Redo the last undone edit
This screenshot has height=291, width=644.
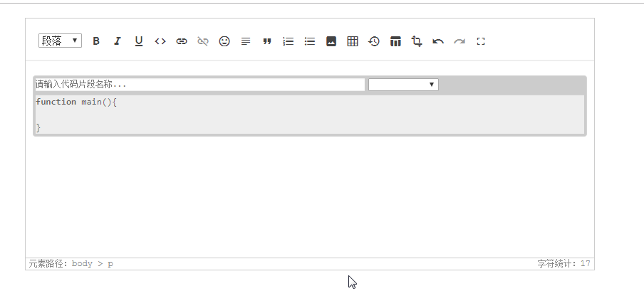point(459,41)
